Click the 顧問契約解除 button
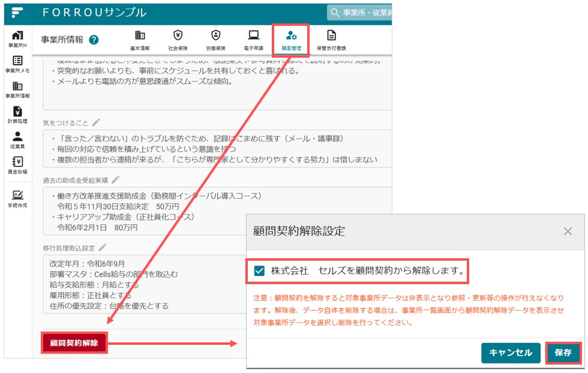588x373 pixels. [74, 342]
